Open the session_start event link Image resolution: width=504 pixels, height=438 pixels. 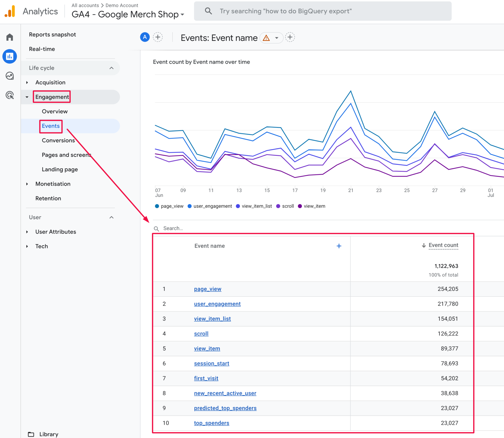(x=211, y=363)
